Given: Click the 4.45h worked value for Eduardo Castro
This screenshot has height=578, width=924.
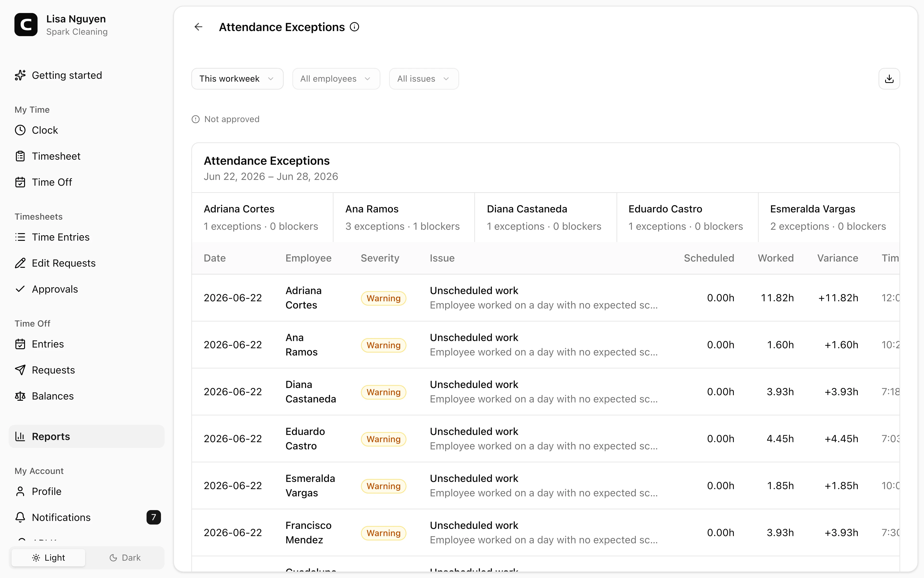Looking at the screenshot, I should click(x=780, y=439).
